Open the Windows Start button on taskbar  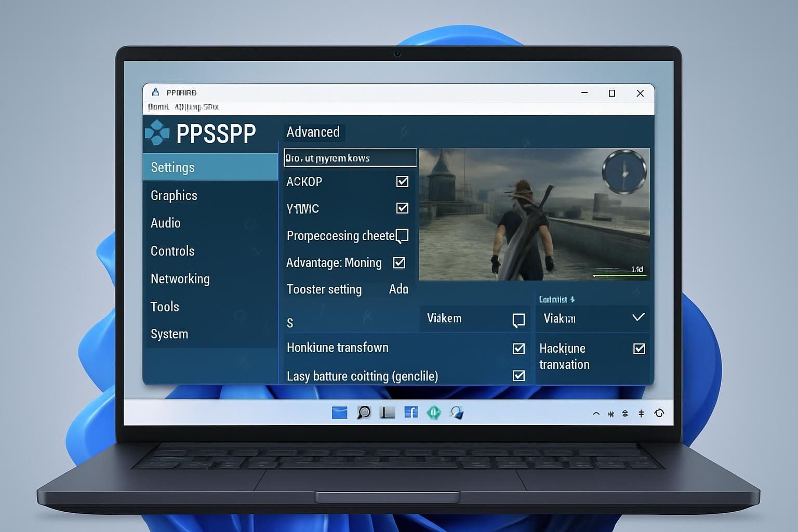pos(339,413)
